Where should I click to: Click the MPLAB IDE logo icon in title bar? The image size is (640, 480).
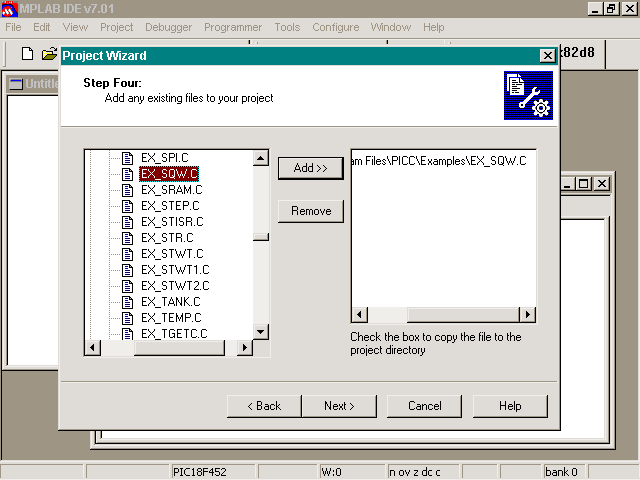(x=9, y=9)
